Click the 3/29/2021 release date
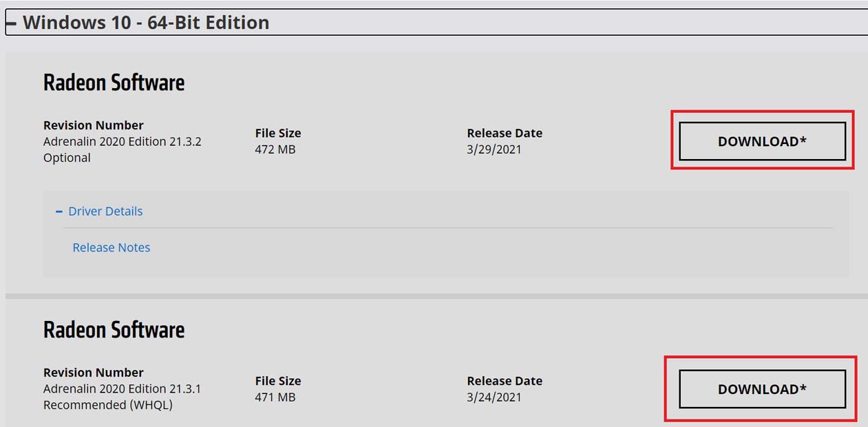The image size is (868, 427). tap(494, 149)
